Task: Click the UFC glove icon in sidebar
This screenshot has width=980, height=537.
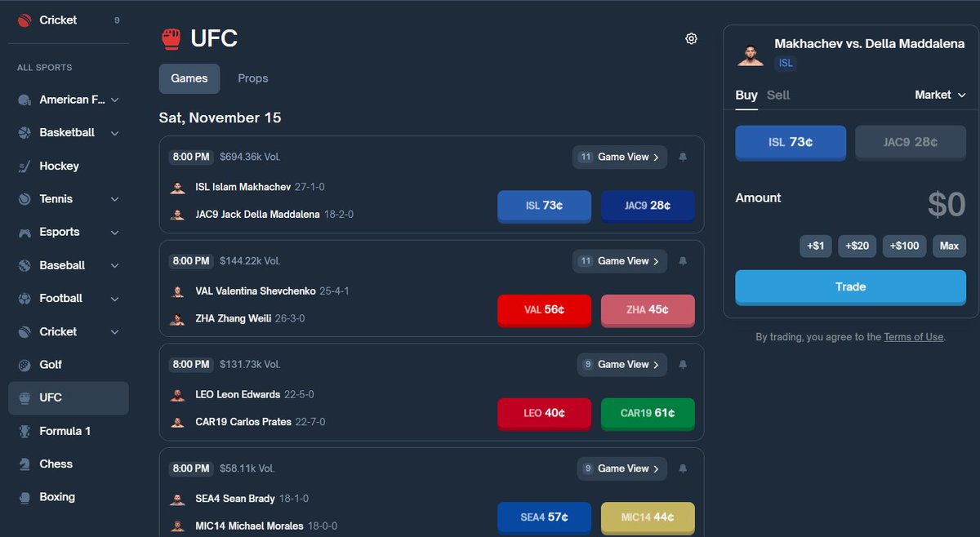Action: 24,397
